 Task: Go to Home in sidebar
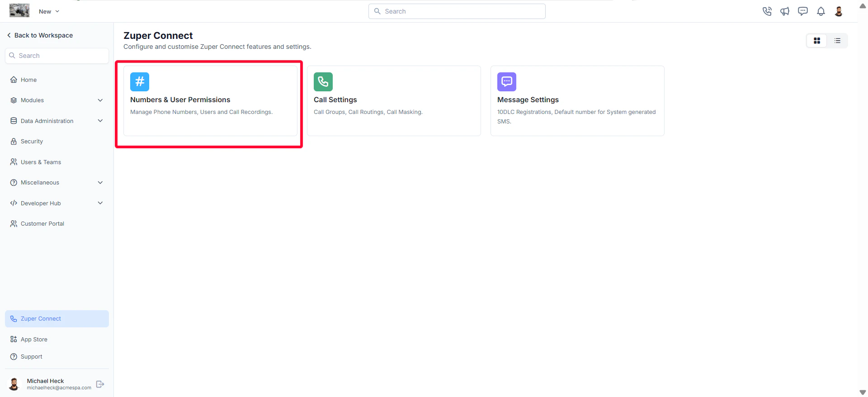[57, 80]
